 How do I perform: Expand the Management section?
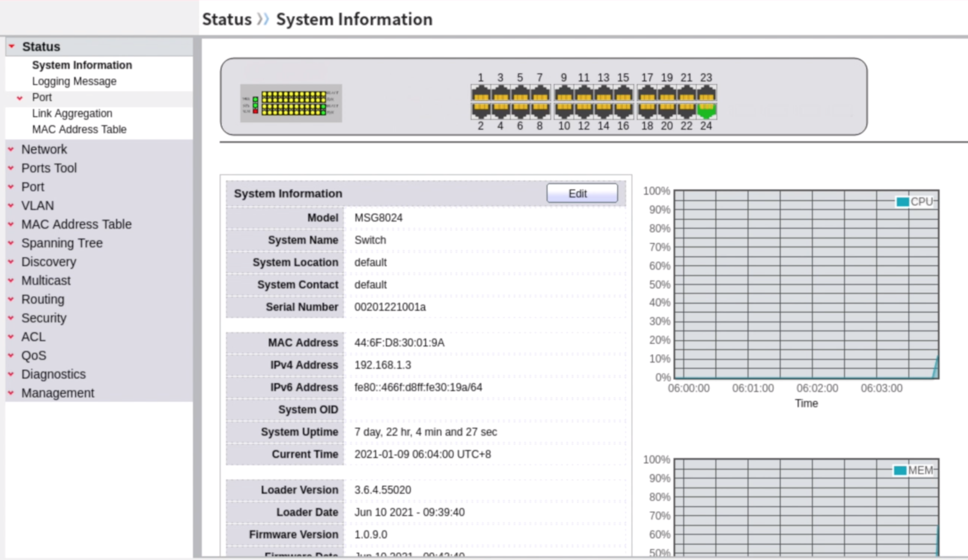57,393
